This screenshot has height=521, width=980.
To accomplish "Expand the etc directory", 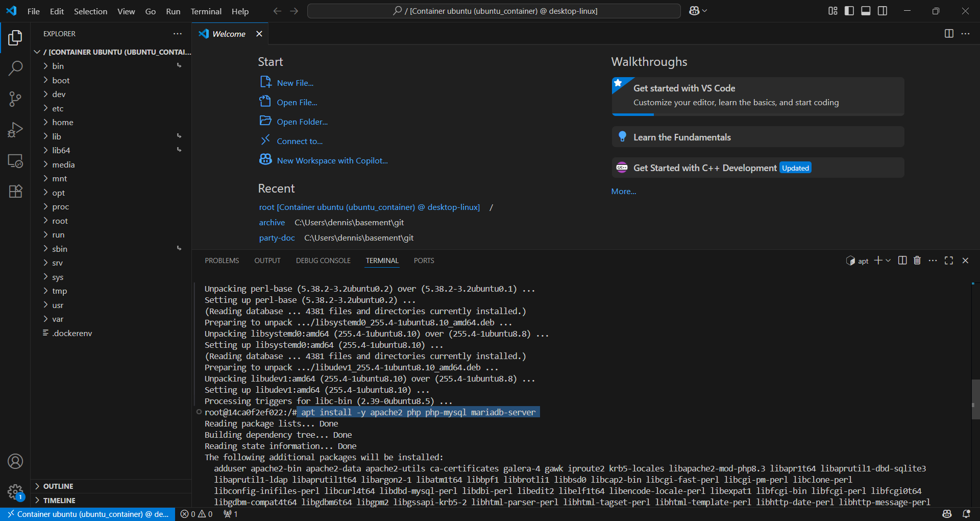I will (x=58, y=108).
